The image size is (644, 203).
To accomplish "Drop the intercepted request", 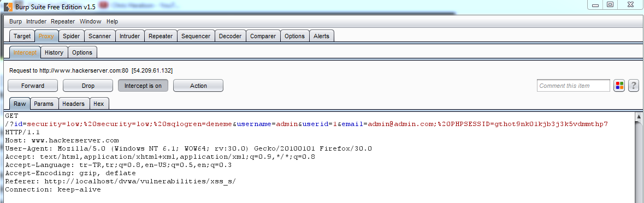I will pyautogui.click(x=88, y=86).
